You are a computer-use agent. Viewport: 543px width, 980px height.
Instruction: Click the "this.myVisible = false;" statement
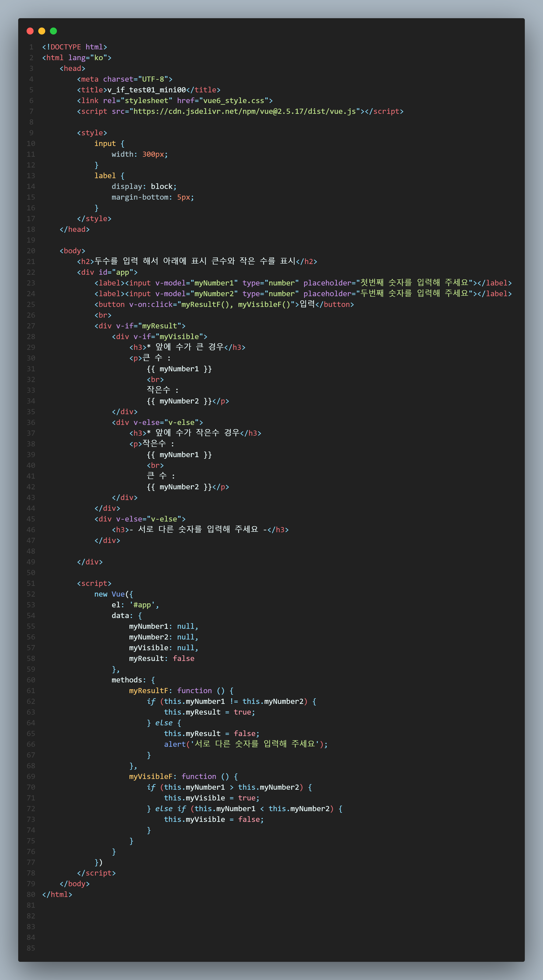click(214, 820)
